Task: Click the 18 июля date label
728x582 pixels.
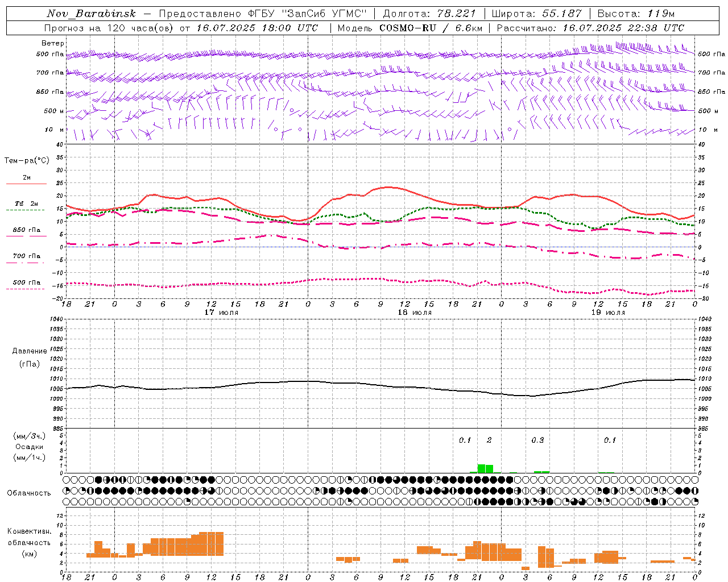Action: click(x=415, y=312)
